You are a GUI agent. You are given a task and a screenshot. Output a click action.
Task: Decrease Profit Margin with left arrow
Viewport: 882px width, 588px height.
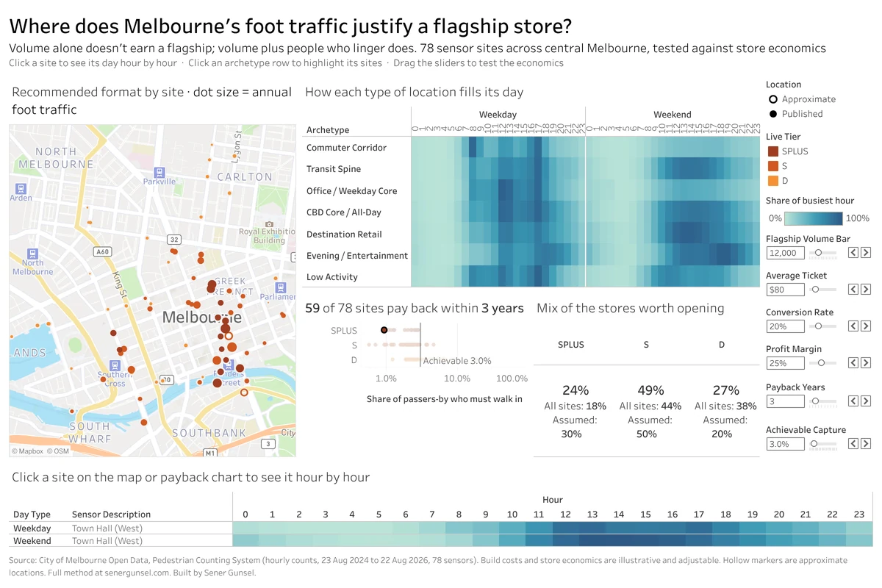[x=854, y=363]
